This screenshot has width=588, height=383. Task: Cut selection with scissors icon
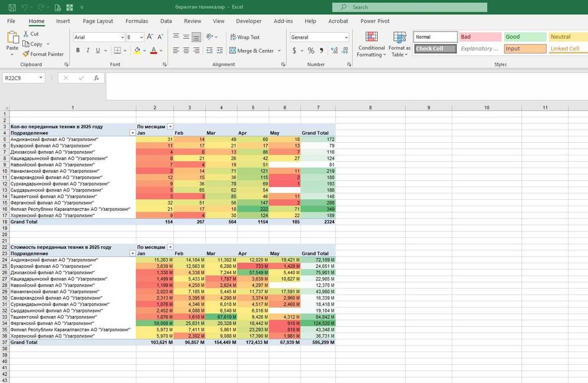26,33
